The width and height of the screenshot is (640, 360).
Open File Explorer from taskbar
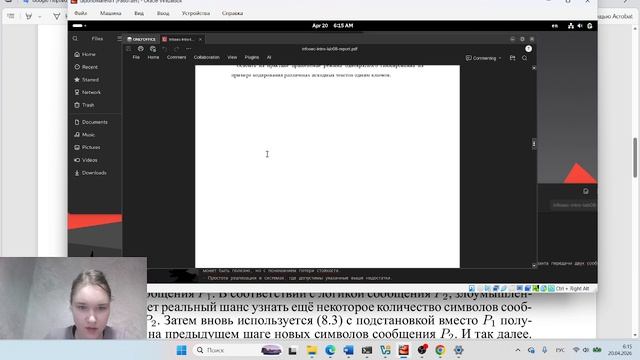tap(312, 350)
